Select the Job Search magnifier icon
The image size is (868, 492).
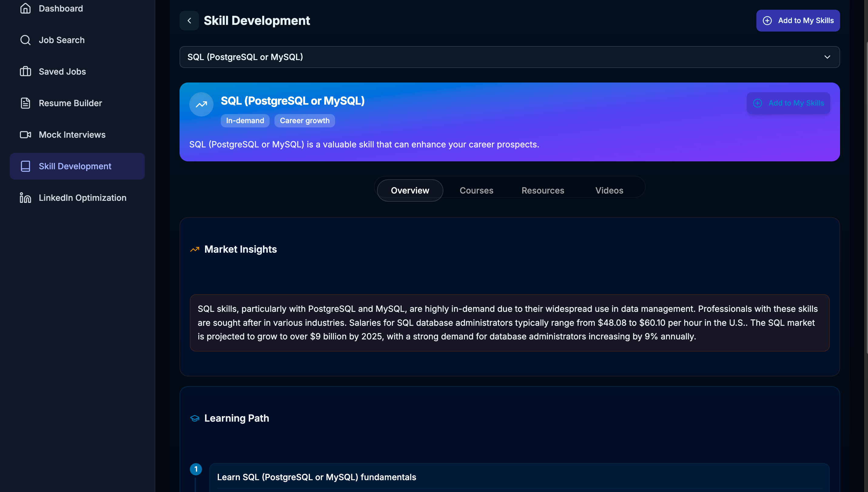pos(25,40)
